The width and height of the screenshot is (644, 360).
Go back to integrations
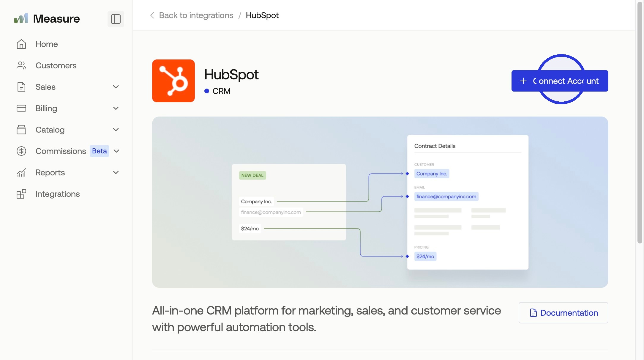coord(196,15)
